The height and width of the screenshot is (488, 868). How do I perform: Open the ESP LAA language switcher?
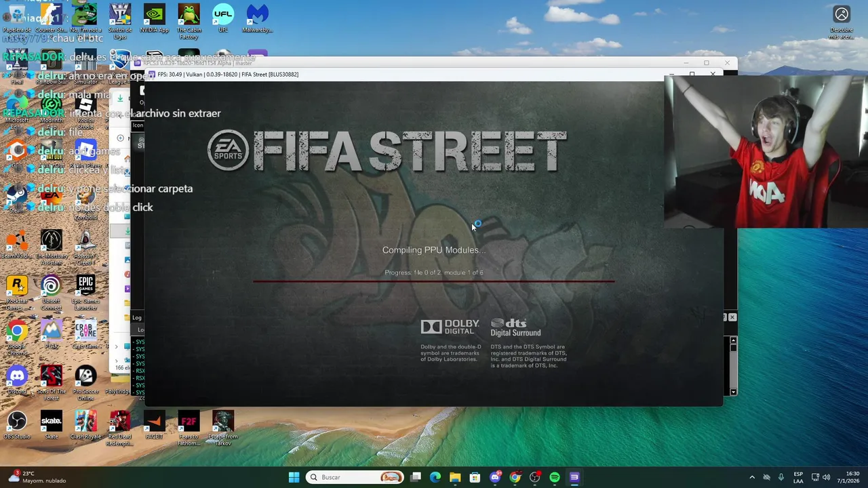pos(798,477)
